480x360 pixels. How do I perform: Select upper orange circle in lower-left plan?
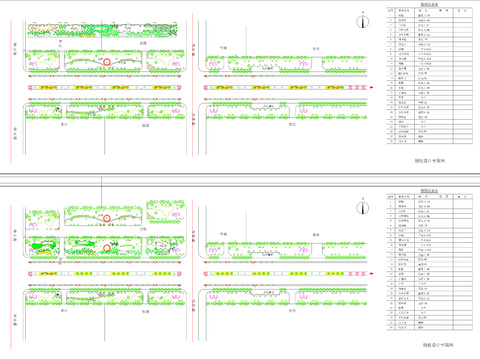[107, 218]
